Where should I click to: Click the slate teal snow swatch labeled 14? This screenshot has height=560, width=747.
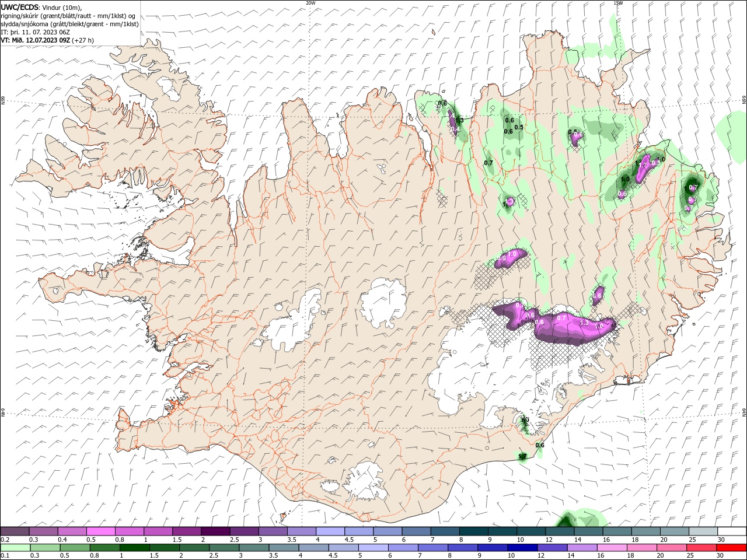pyautogui.click(x=588, y=531)
